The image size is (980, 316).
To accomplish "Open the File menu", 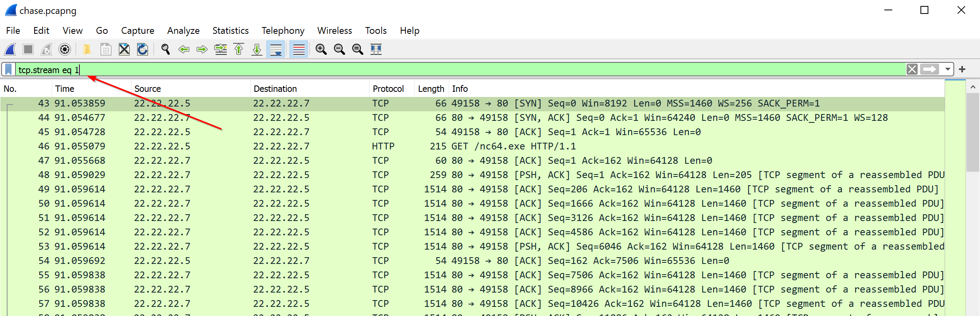I will 13,31.
